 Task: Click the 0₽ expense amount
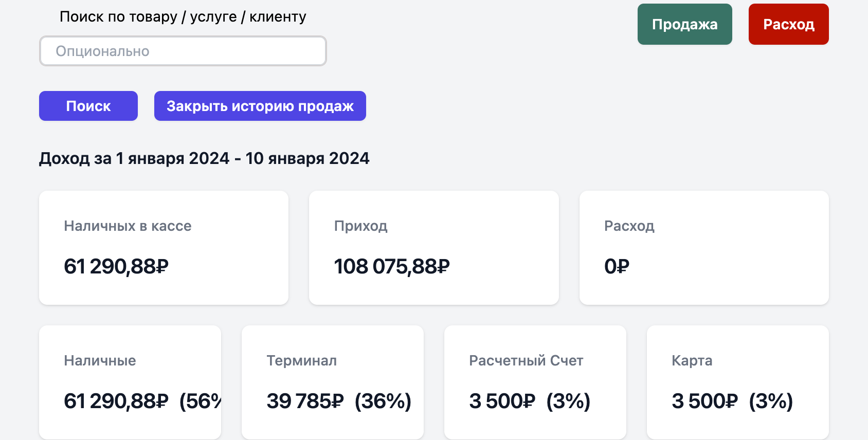tap(617, 266)
